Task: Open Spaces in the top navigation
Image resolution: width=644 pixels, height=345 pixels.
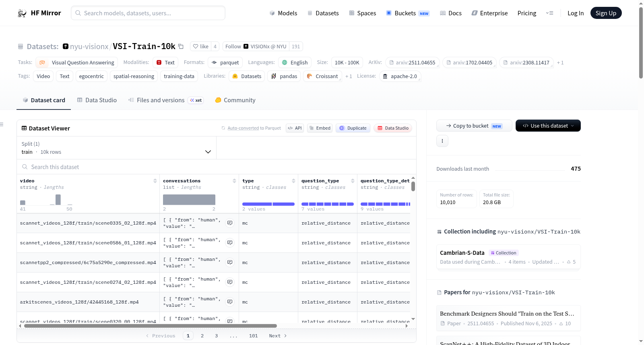Action: coord(362,13)
